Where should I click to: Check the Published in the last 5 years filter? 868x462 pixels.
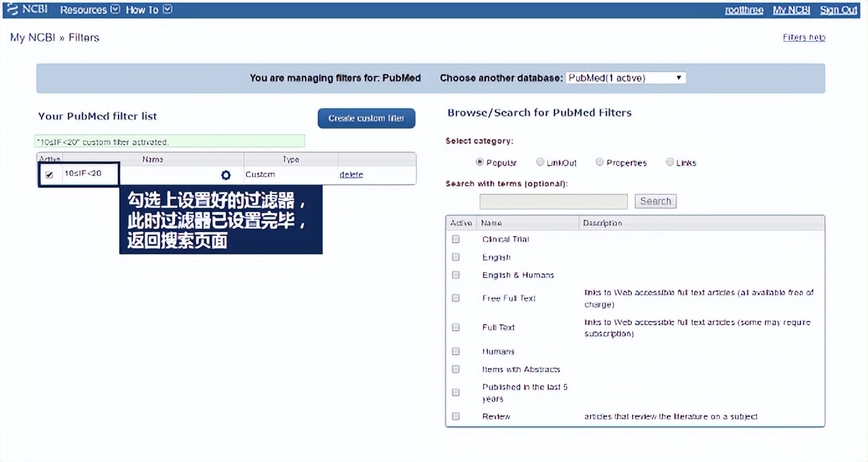click(x=456, y=392)
